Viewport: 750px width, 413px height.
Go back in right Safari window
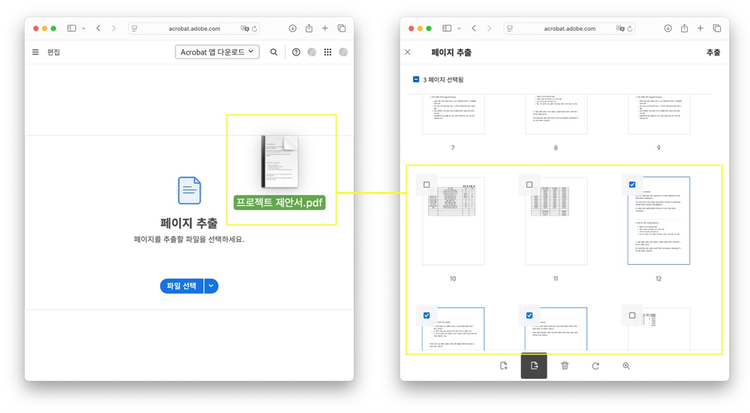pos(474,28)
